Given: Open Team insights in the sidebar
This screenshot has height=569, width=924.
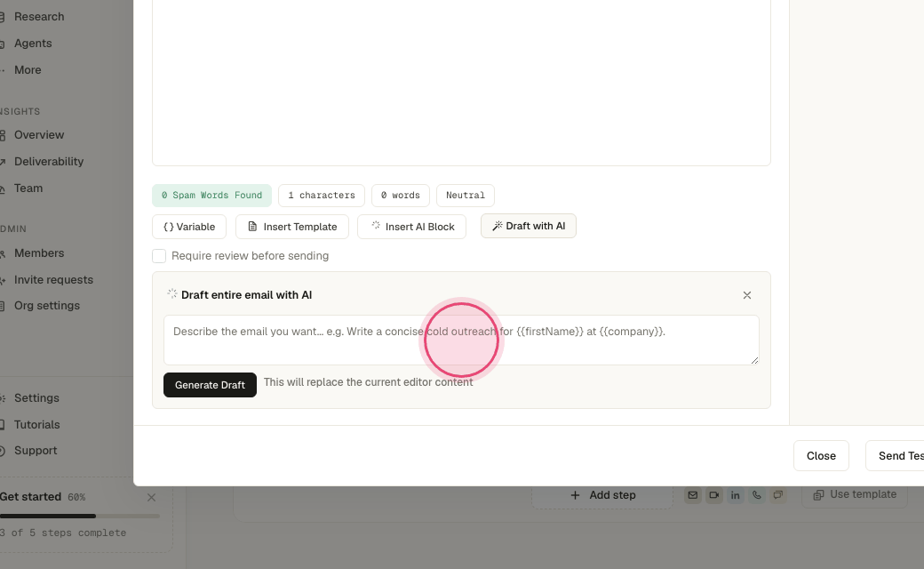Looking at the screenshot, I should point(28,188).
